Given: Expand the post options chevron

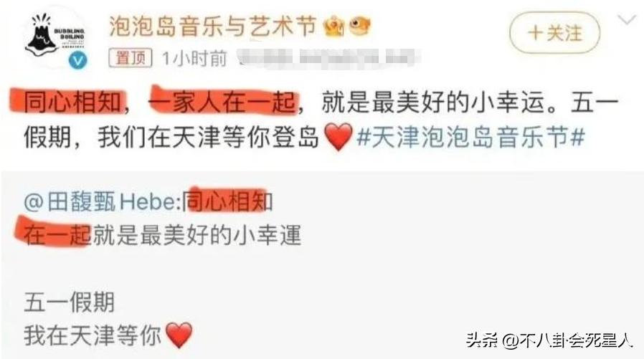Looking at the screenshot, I should pos(627,19).
